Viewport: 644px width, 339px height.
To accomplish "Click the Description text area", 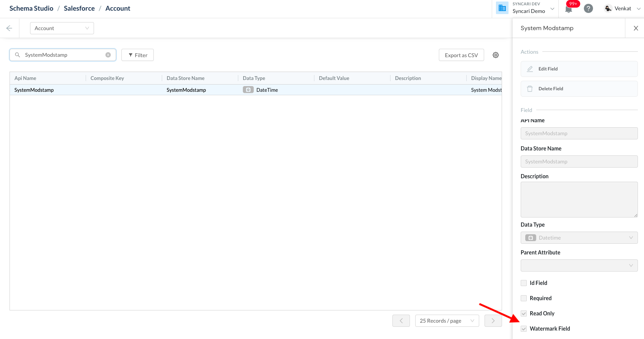I will point(579,200).
